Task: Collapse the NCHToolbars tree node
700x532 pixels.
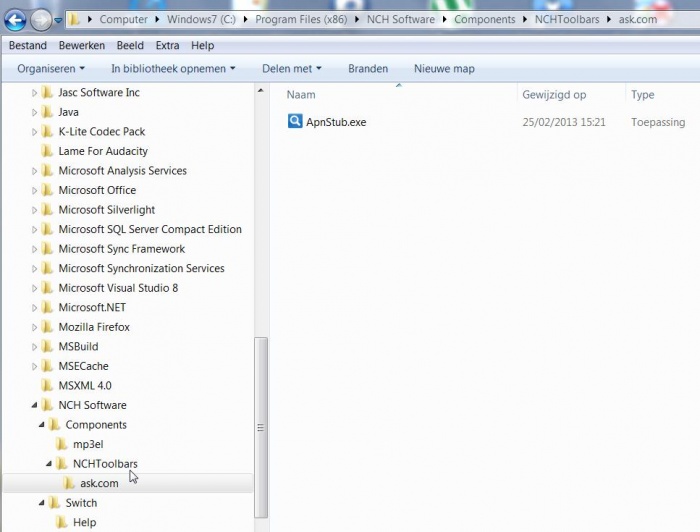Action: click(49, 464)
